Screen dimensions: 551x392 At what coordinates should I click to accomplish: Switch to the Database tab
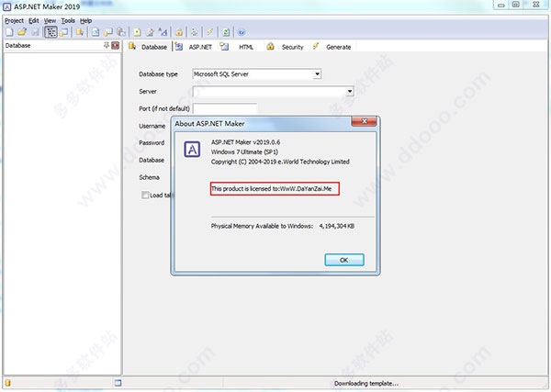(x=148, y=47)
